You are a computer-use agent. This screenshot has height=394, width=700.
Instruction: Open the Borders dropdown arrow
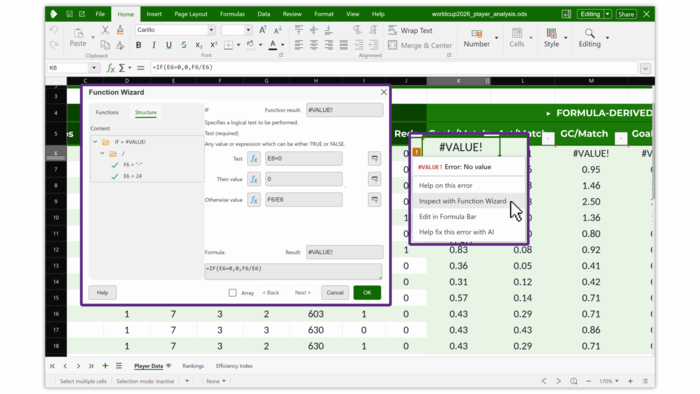pyautogui.click(x=238, y=45)
